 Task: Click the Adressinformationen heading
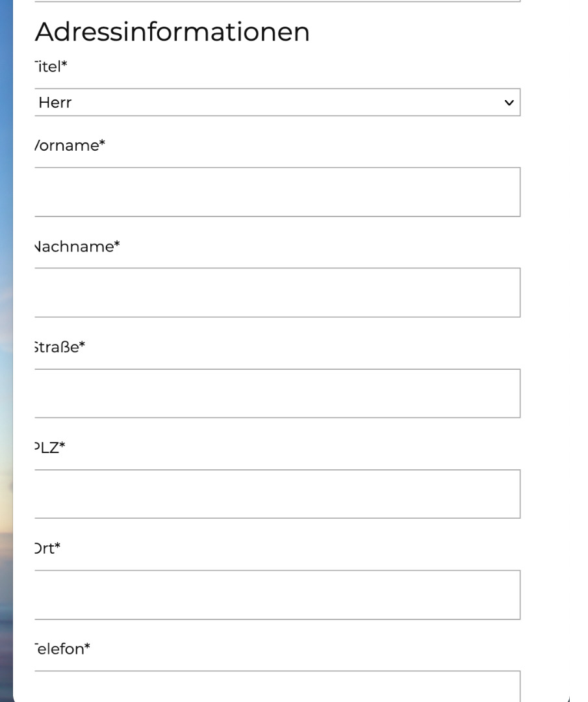[172, 32]
